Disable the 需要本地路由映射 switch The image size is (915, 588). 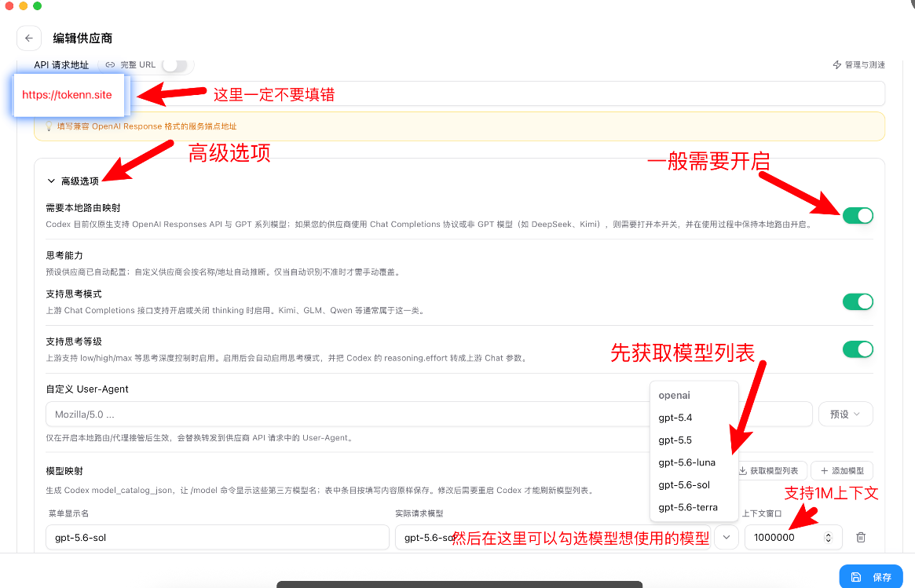pos(858,216)
